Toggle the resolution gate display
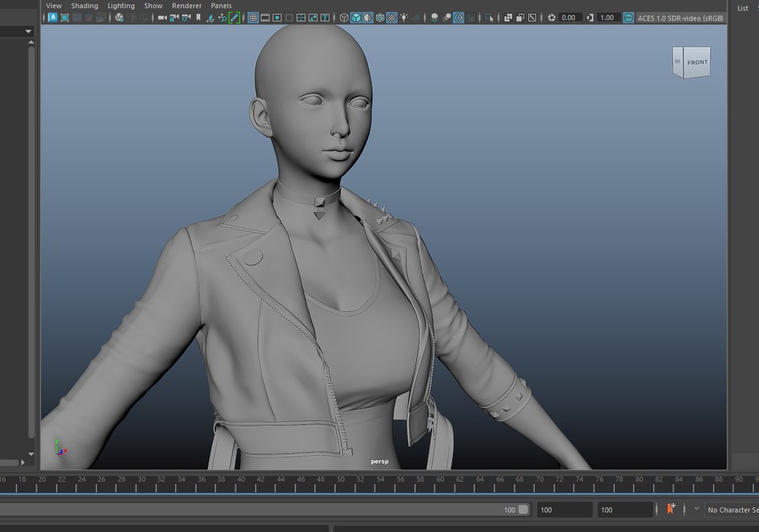Screen dimensions: 759x532 (276, 18)
